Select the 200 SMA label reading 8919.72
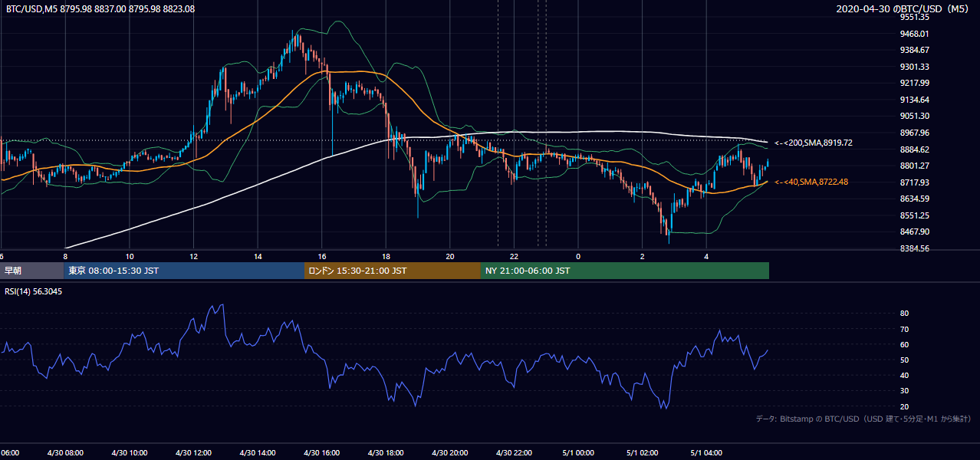This screenshot has height=460, width=980. click(x=814, y=143)
